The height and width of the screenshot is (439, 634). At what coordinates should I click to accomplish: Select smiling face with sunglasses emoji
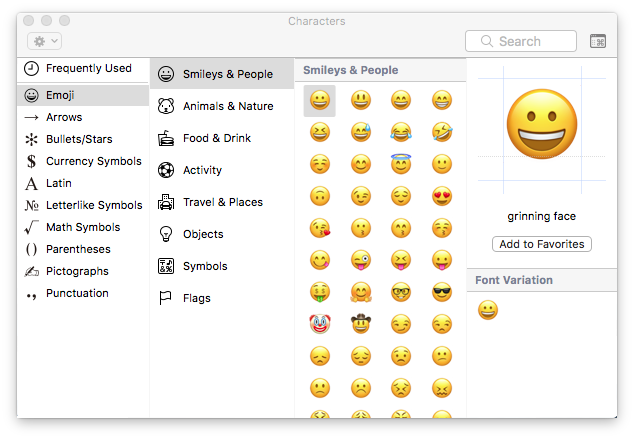(442, 292)
